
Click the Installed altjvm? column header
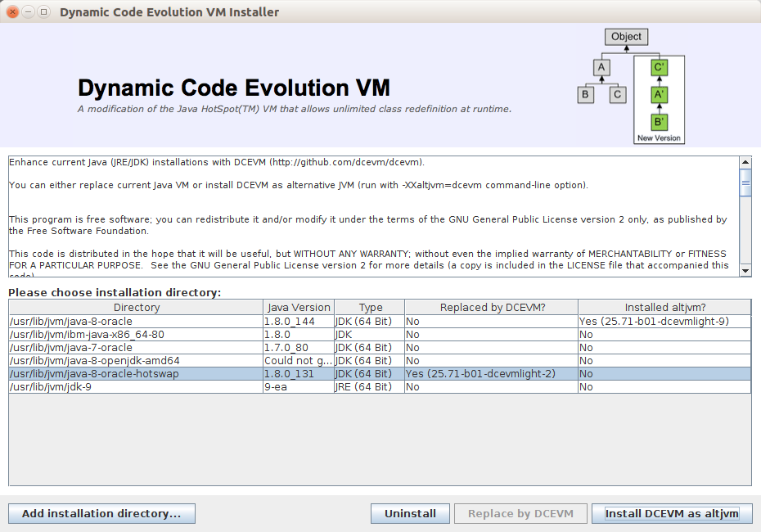coord(664,308)
